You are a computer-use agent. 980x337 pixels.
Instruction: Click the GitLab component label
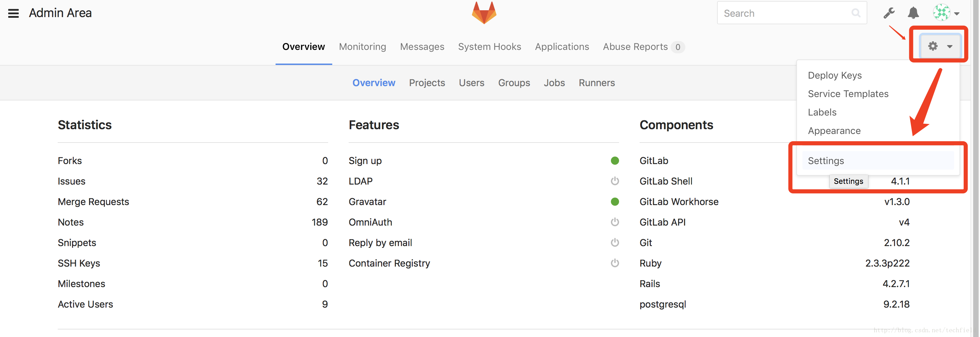(x=654, y=161)
